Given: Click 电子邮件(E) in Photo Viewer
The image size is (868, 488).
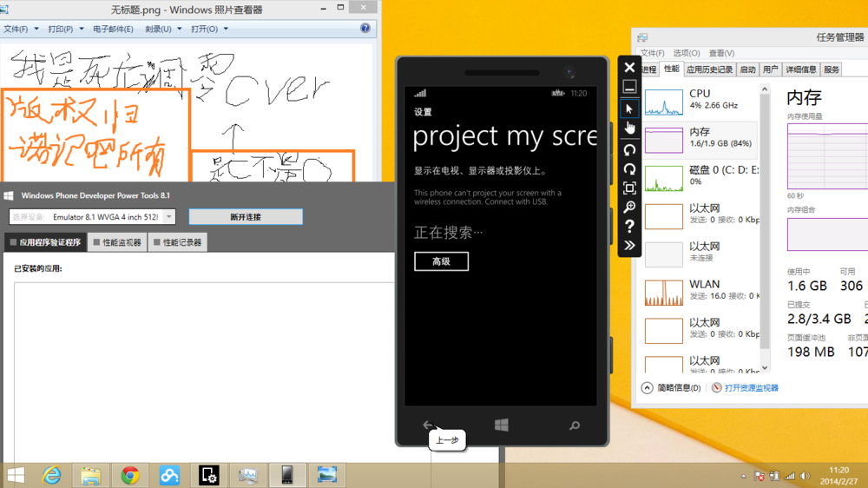Looking at the screenshot, I should [113, 29].
